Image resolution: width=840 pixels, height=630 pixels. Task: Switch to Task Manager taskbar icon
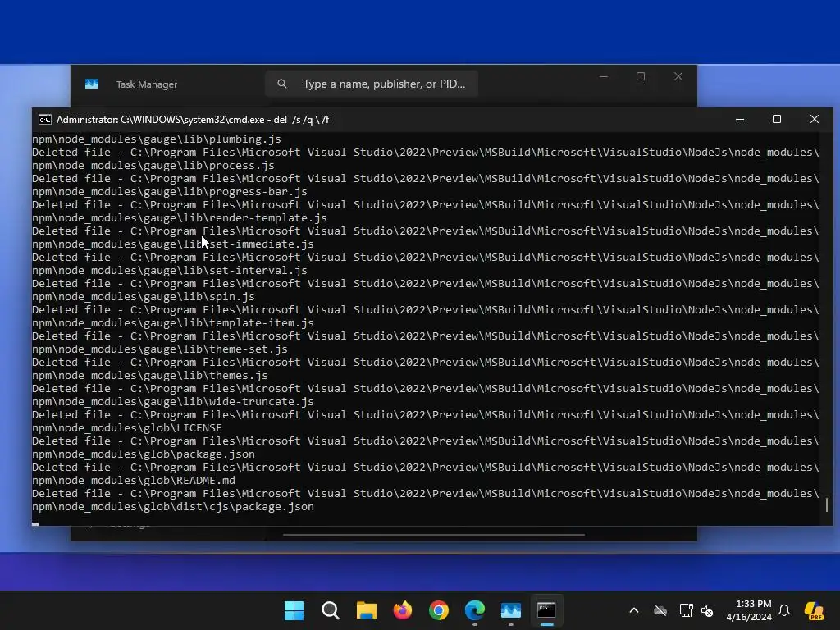coord(510,610)
